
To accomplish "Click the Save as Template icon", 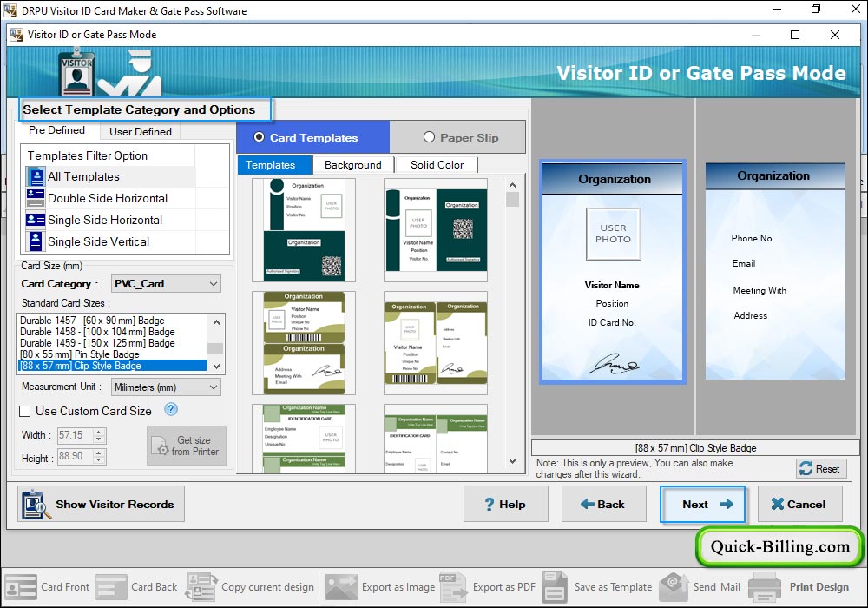I will (x=555, y=587).
